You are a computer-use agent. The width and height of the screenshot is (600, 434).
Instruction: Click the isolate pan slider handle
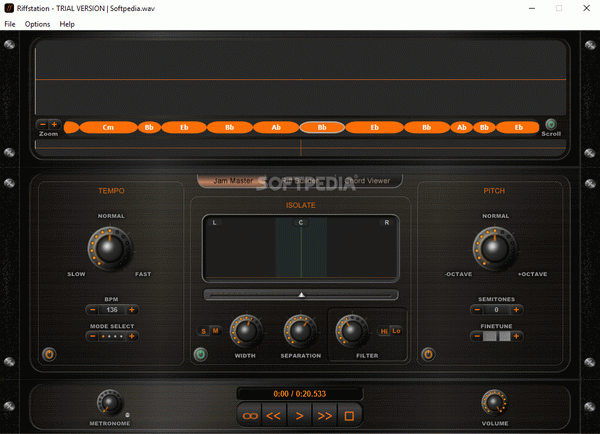coord(302,294)
